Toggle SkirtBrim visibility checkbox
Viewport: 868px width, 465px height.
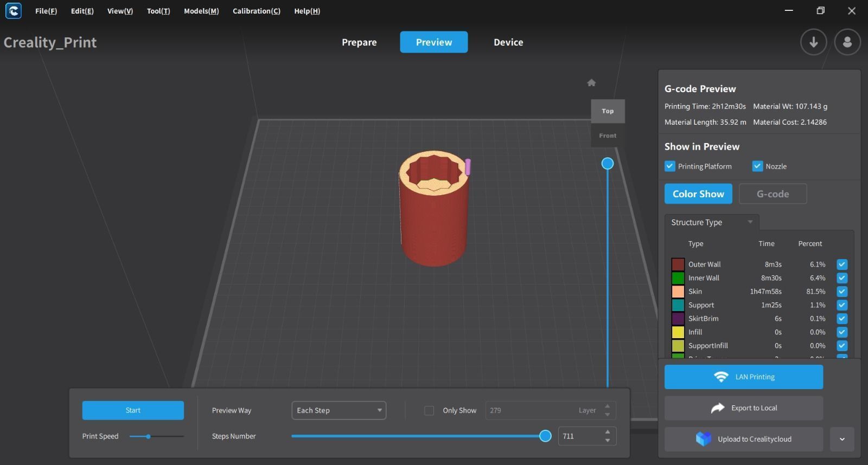[x=842, y=319]
